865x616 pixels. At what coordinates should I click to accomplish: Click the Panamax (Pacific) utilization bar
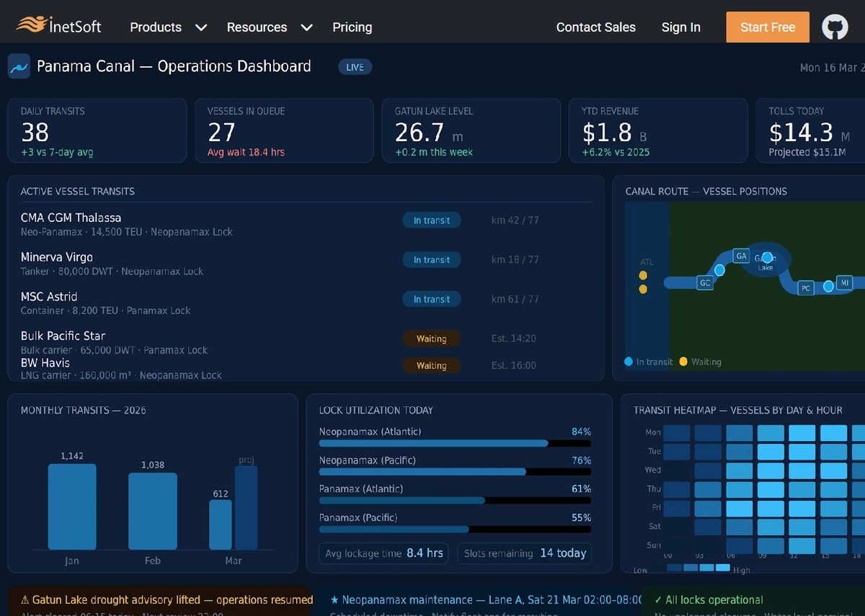[x=455, y=529]
